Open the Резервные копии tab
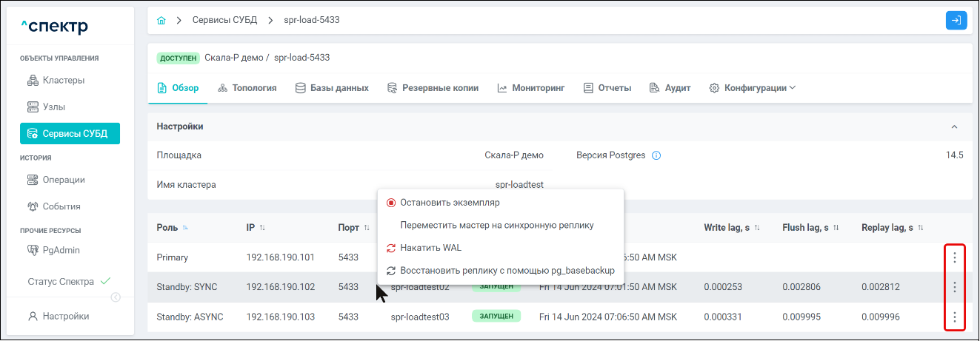The height and width of the screenshot is (341, 980). click(433, 88)
